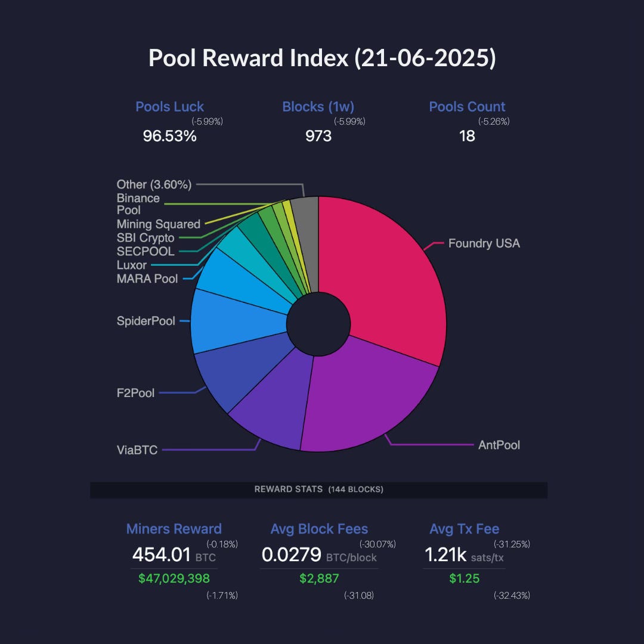Click the 'AntPool' chart label
The image size is (644, 644).
point(499,445)
